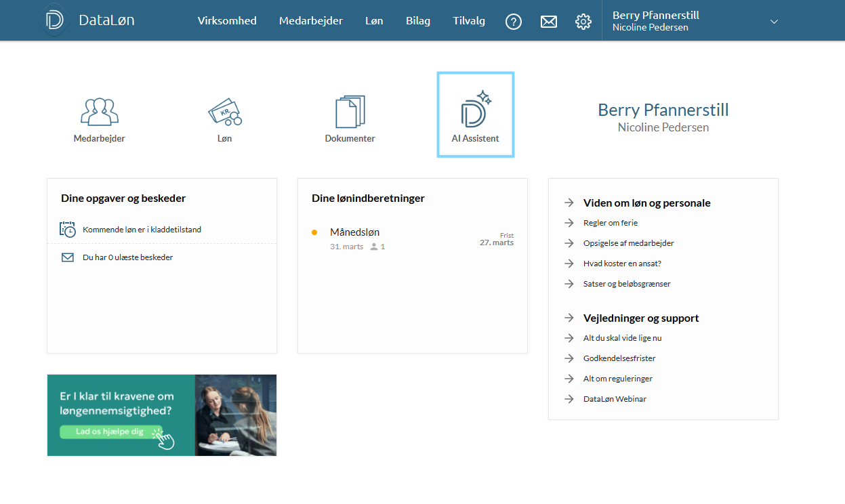This screenshot has width=845, height=504.
Task: Click 'Lad os hjælpe dig' banner button
Action: (110, 432)
